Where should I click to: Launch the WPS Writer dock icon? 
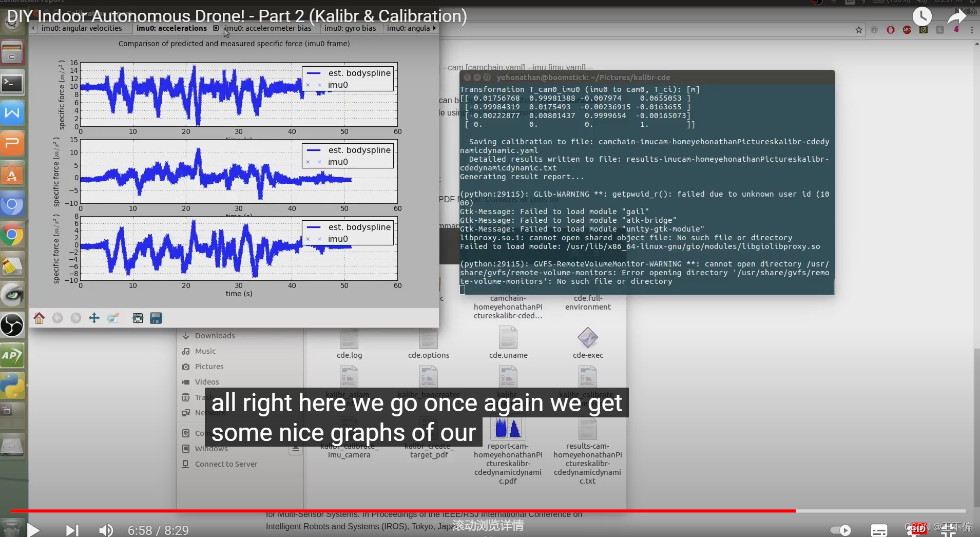[x=12, y=113]
